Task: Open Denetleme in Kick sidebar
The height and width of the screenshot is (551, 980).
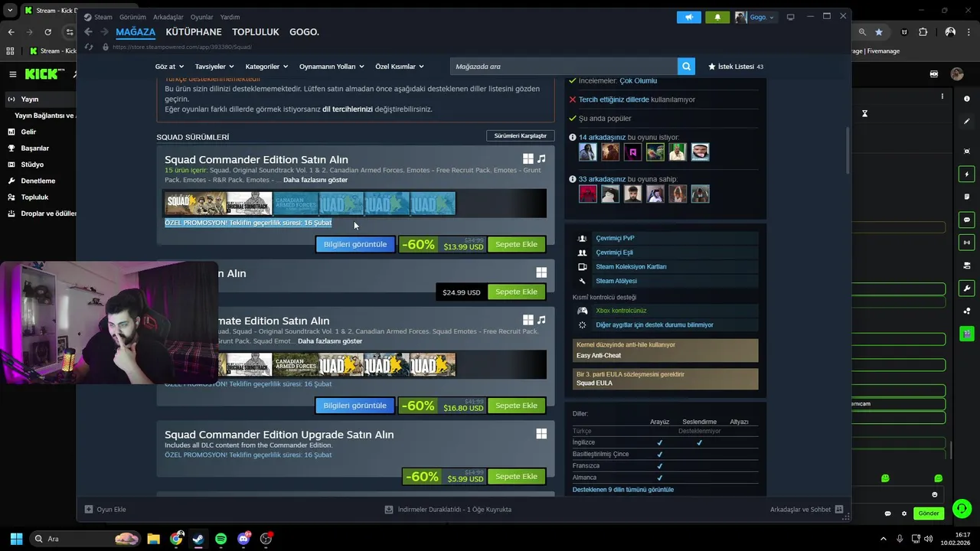Action: (x=38, y=181)
